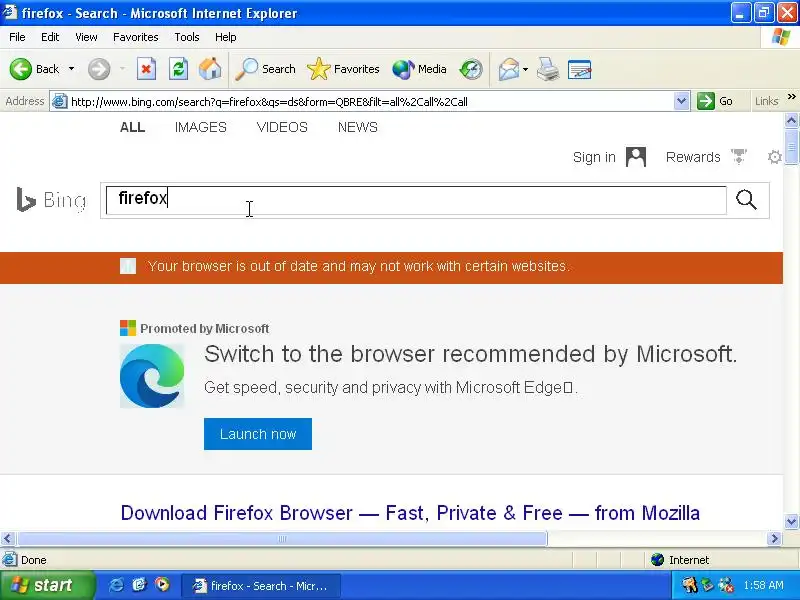Select the Bing ALL tab
This screenshot has height=600, width=800.
tap(133, 127)
